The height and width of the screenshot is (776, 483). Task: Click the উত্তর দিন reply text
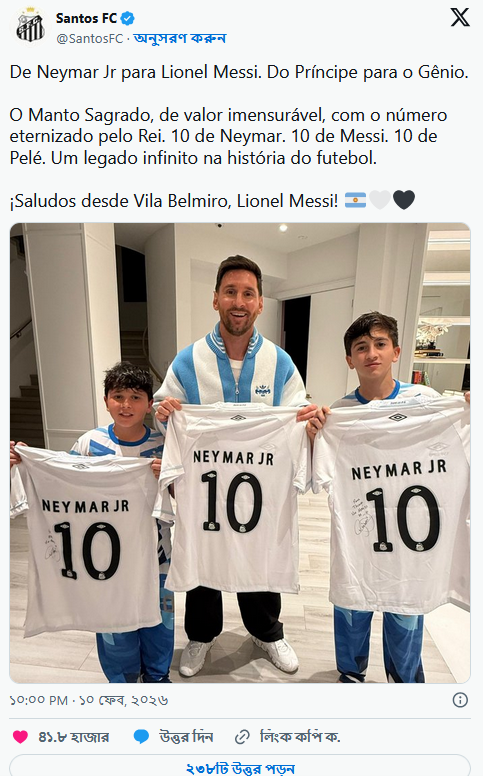tap(186, 737)
